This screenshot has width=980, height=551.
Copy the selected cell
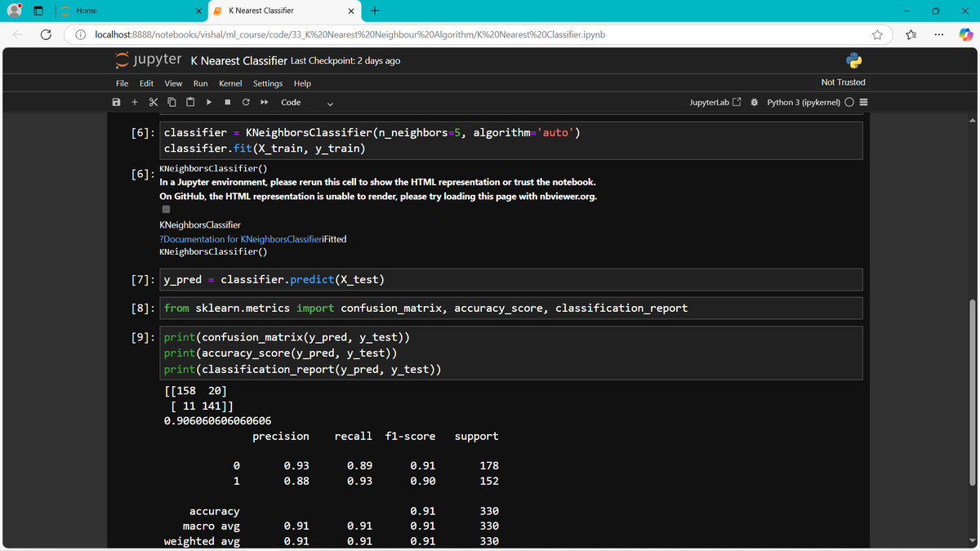point(171,103)
